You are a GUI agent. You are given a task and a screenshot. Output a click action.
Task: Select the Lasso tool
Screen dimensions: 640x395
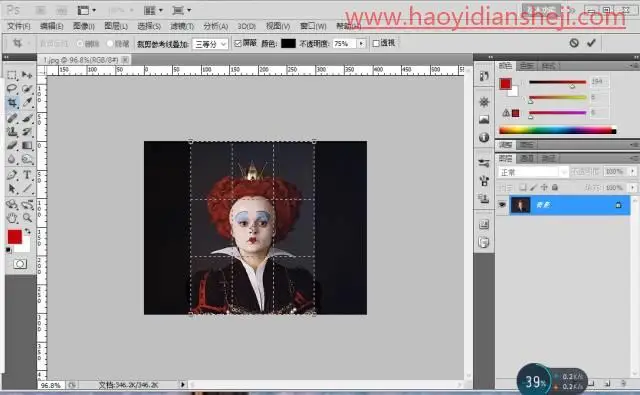(12, 89)
